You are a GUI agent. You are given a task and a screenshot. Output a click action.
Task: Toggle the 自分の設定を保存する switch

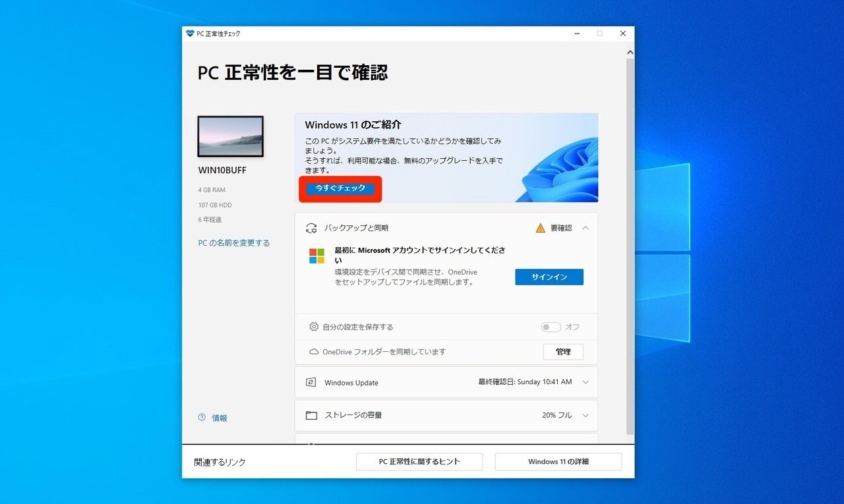point(551,327)
